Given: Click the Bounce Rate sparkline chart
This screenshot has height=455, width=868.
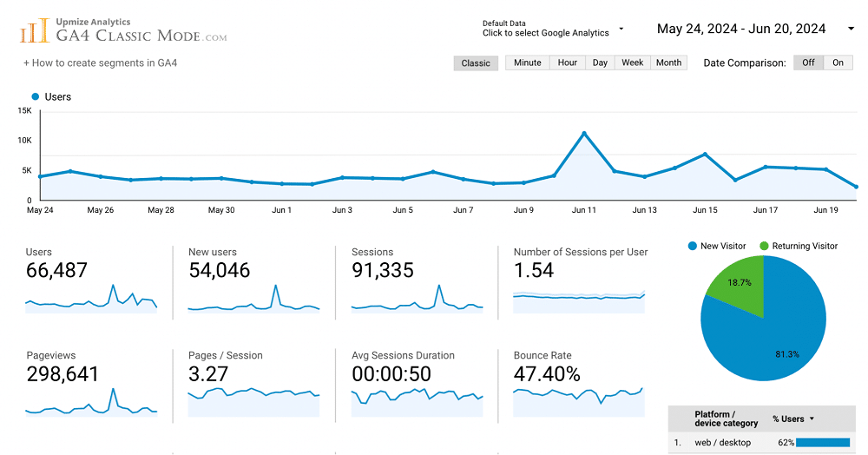Looking at the screenshot, I should [579, 400].
